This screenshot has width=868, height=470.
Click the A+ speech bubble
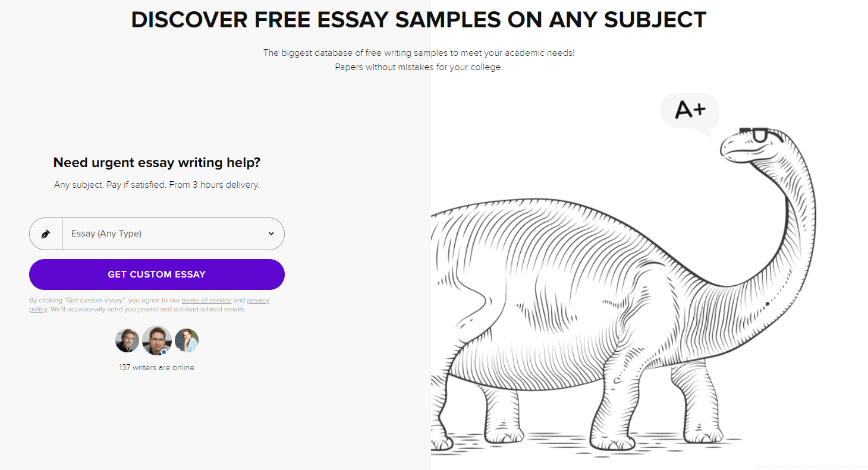pos(690,113)
